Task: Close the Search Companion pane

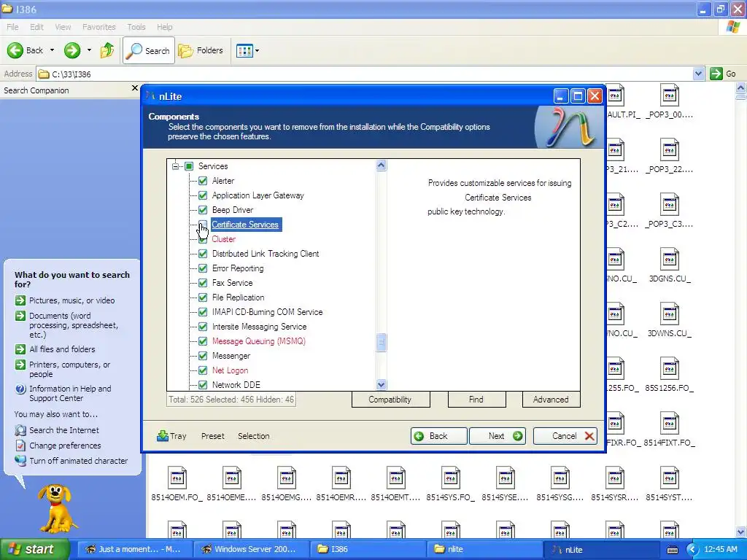Action: (135, 88)
